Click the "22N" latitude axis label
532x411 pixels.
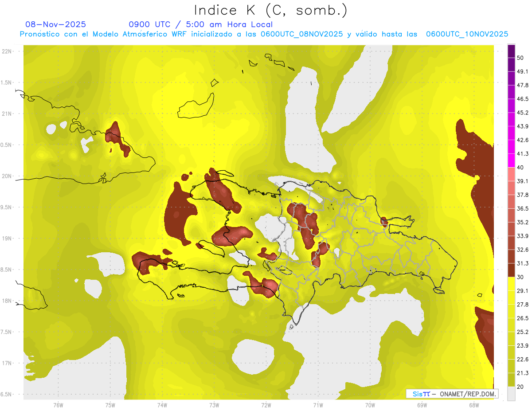click(x=6, y=51)
